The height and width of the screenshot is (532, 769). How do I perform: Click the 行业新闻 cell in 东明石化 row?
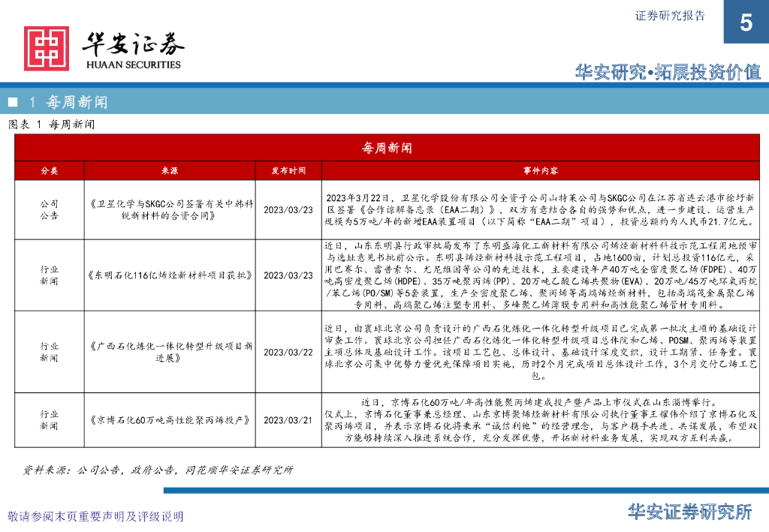click(50, 275)
